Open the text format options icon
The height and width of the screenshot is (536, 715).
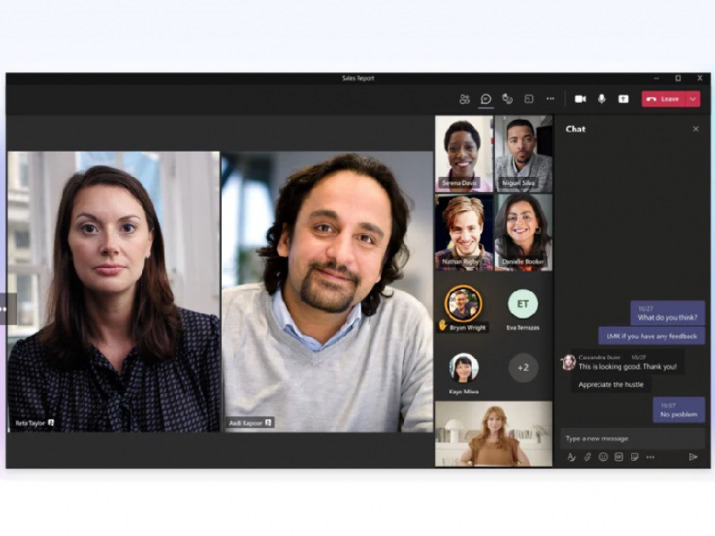tap(571, 457)
